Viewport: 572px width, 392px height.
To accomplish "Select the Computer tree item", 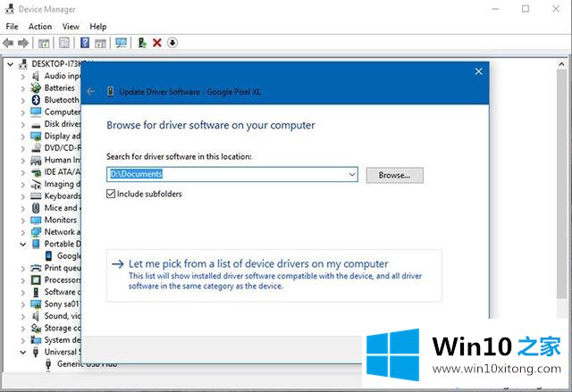I will (63, 112).
